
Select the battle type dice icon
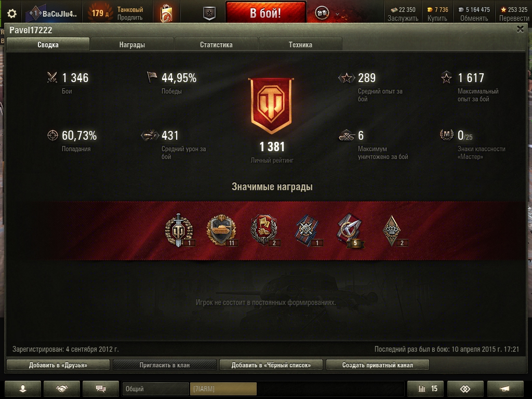click(322, 14)
